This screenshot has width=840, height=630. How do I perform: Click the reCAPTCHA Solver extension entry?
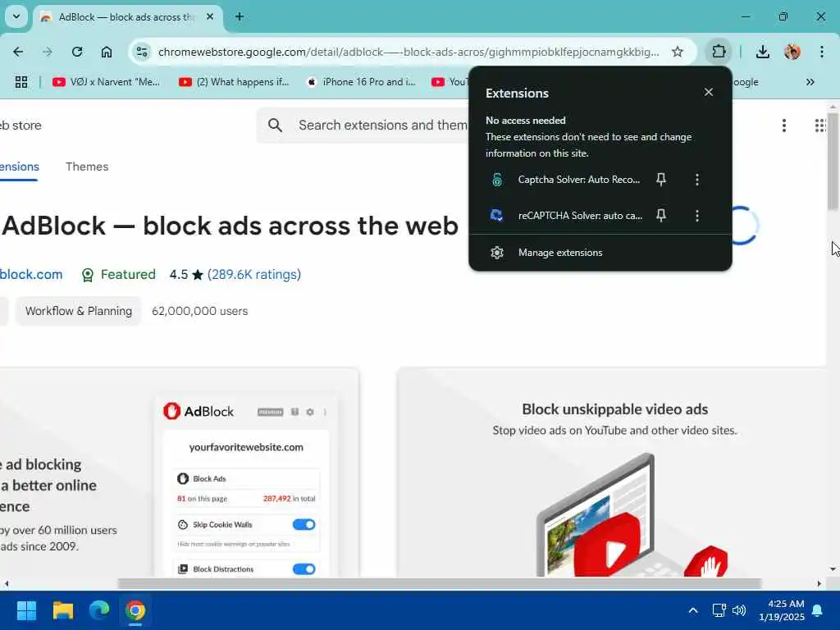coord(565,216)
